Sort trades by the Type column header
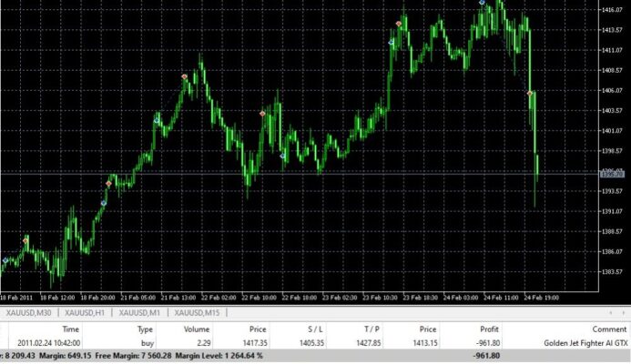631x364 pixels. (145, 329)
